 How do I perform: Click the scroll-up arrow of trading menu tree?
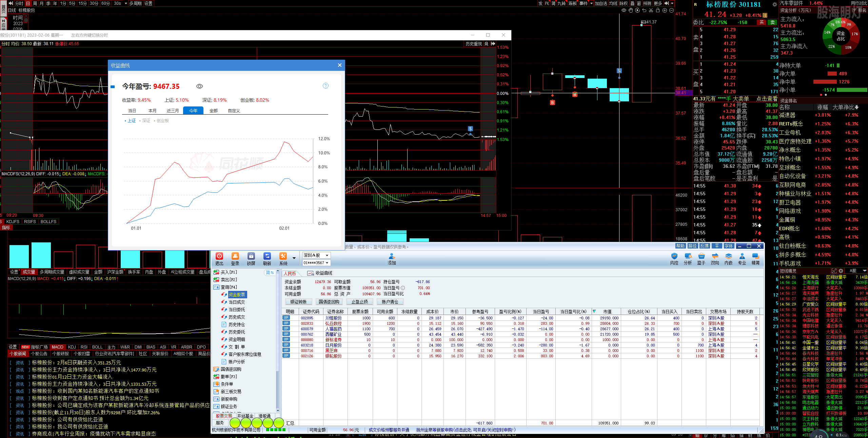[x=278, y=272]
